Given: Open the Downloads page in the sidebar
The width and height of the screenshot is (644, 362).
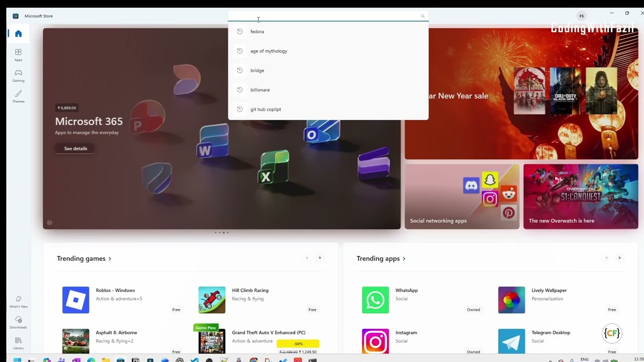Looking at the screenshot, I should pyautogui.click(x=18, y=322).
